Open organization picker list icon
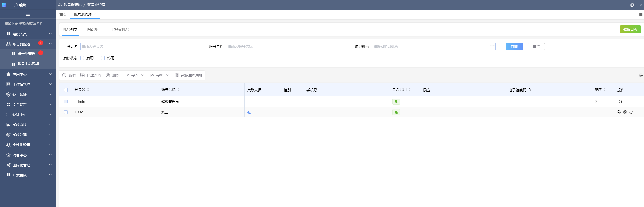The width and height of the screenshot is (644, 207). click(492, 47)
